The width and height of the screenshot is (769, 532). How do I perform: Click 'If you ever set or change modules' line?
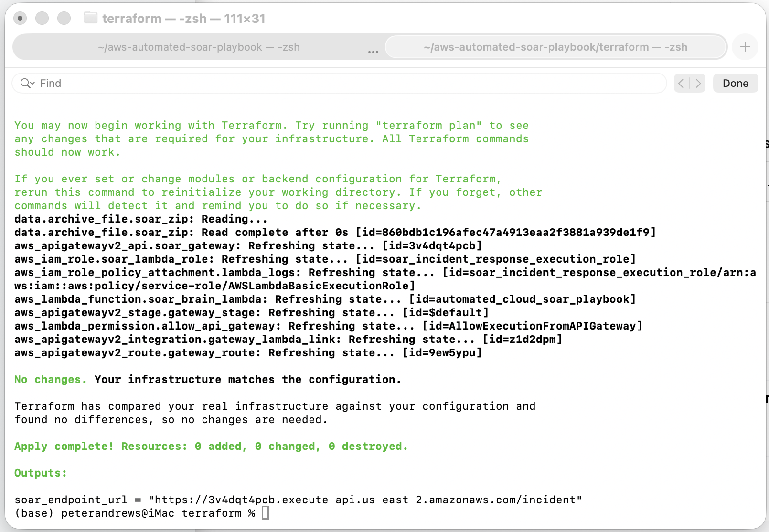258,179
